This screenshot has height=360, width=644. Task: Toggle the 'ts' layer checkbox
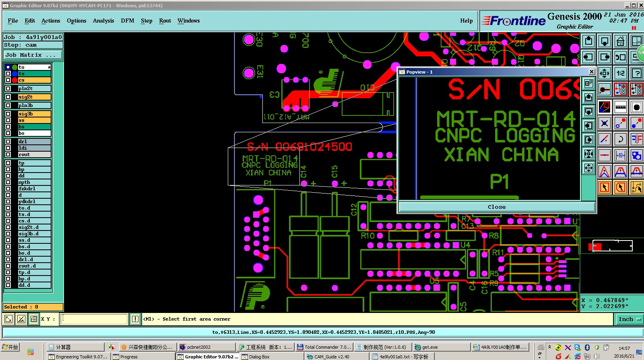click(x=8, y=74)
